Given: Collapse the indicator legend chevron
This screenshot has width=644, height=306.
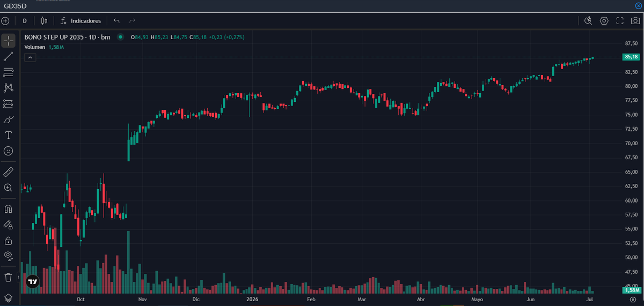Looking at the screenshot, I should click(30, 57).
